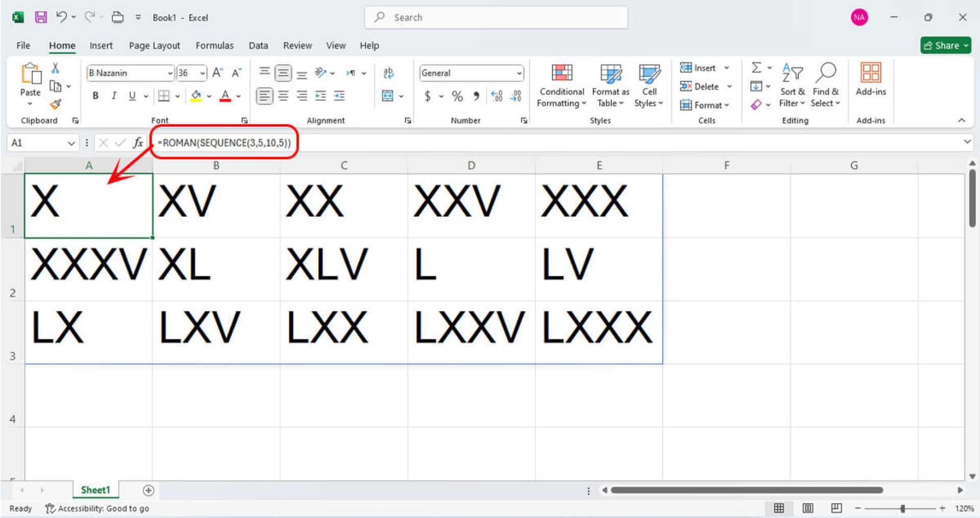
Task: Add a new sheet with plus button
Action: 149,490
